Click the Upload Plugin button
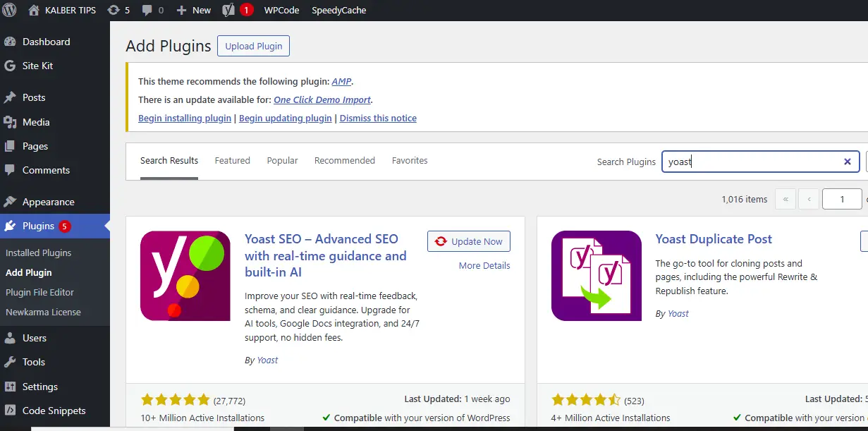The height and width of the screenshot is (431, 868). click(x=253, y=46)
